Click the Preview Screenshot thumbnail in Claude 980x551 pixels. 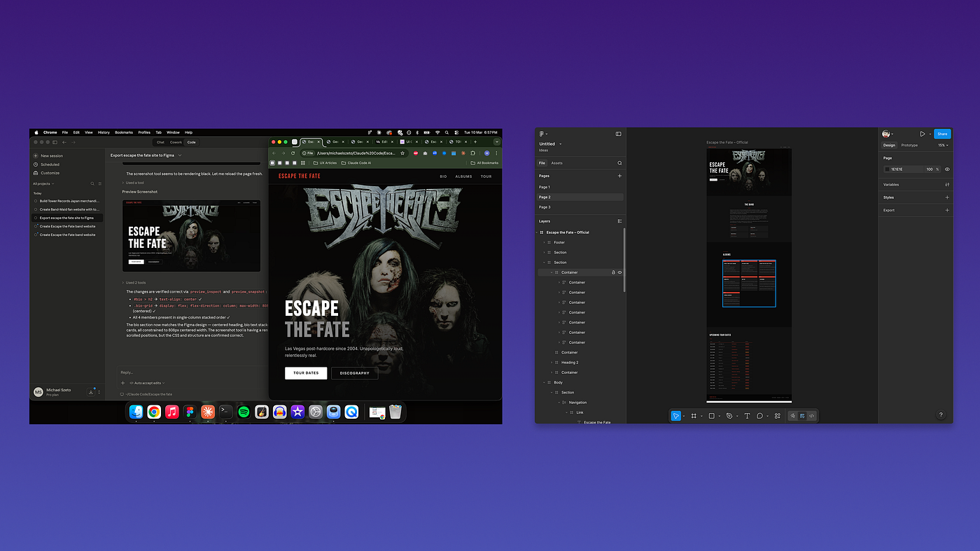pos(191,236)
